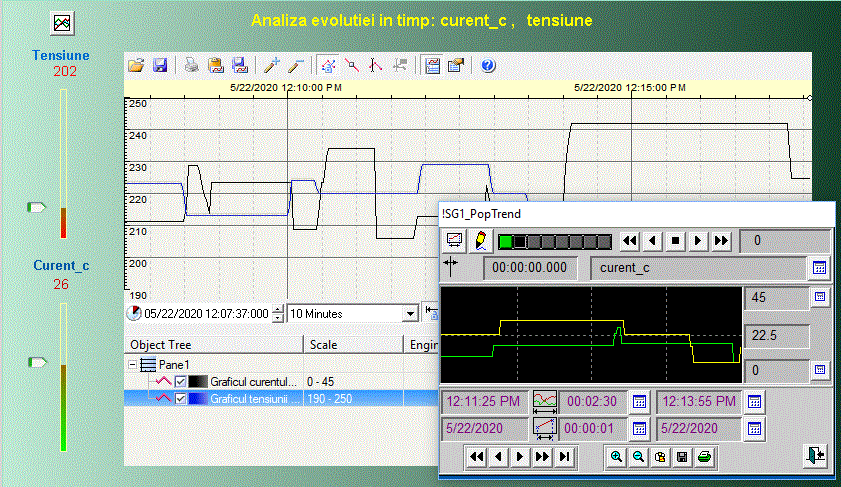
Task: Click the zoom out magnifier in PopTrend
Action: click(x=638, y=456)
